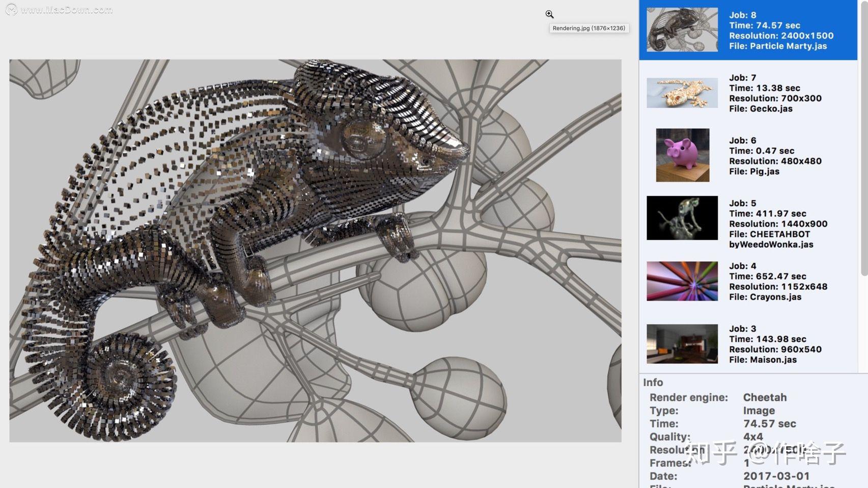Click the Time: 74.57 sec value

click(x=769, y=423)
